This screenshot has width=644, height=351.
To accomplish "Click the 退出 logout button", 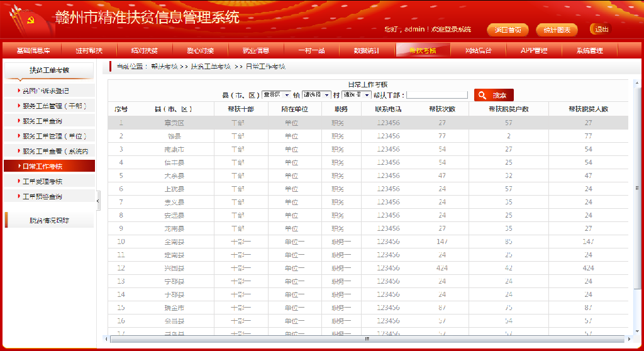I will (601, 29).
